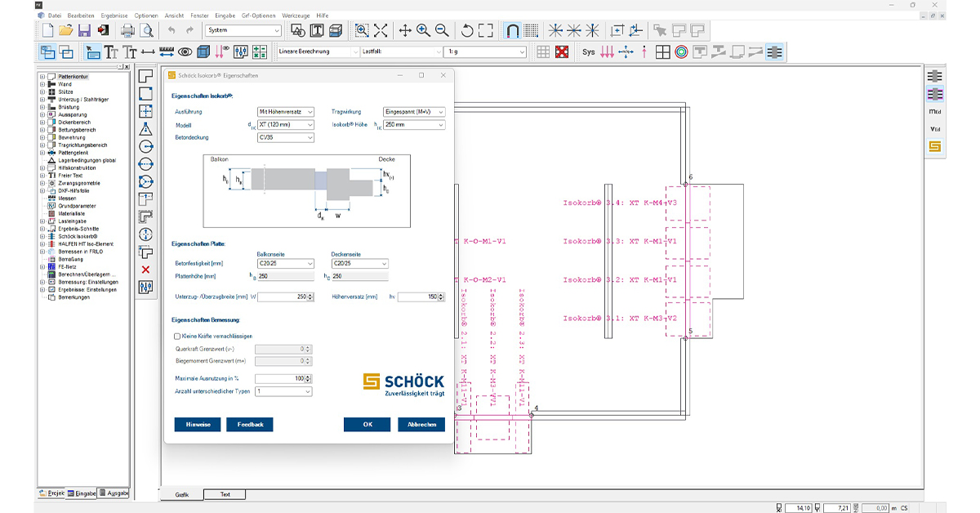Open the 'Lineare Berechnung' dropdown
This screenshot has height=513, width=980.
coord(318,52)
